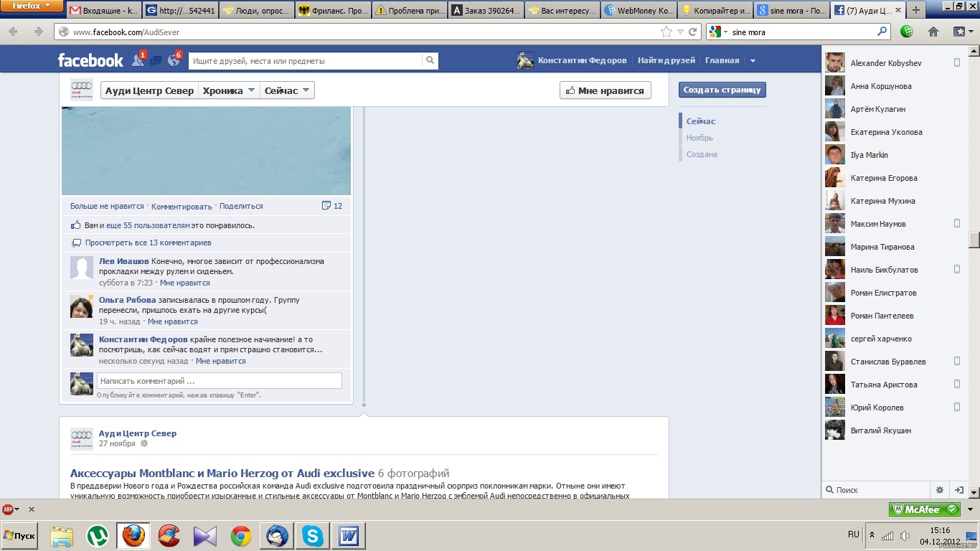Switch to the Фриланс tab
Viewport: 980px width, 551px height.
(x=333, y=11)
